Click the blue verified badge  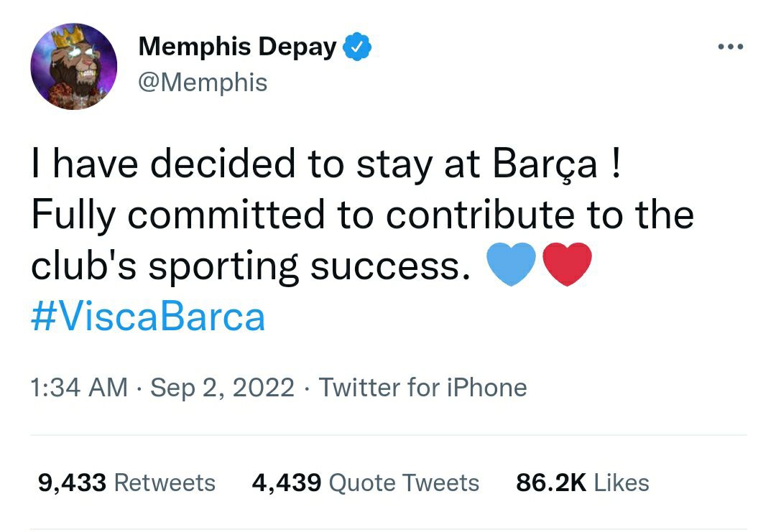(x=356, y=47)
